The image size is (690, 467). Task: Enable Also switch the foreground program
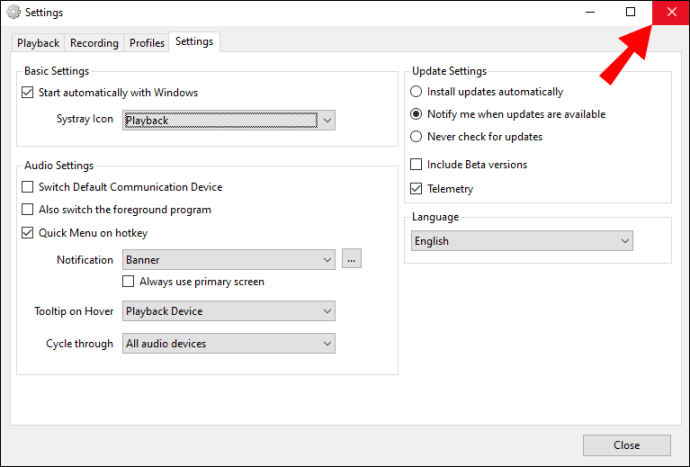click(27, 210)
